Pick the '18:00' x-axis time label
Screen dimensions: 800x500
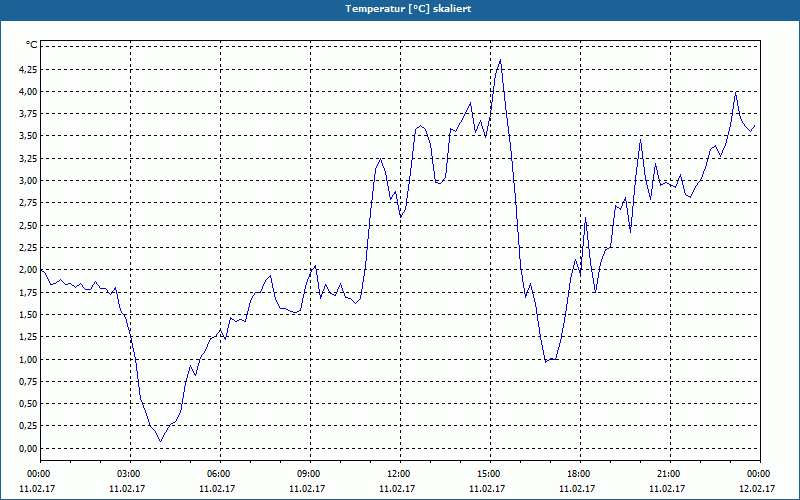click(577, 474)
